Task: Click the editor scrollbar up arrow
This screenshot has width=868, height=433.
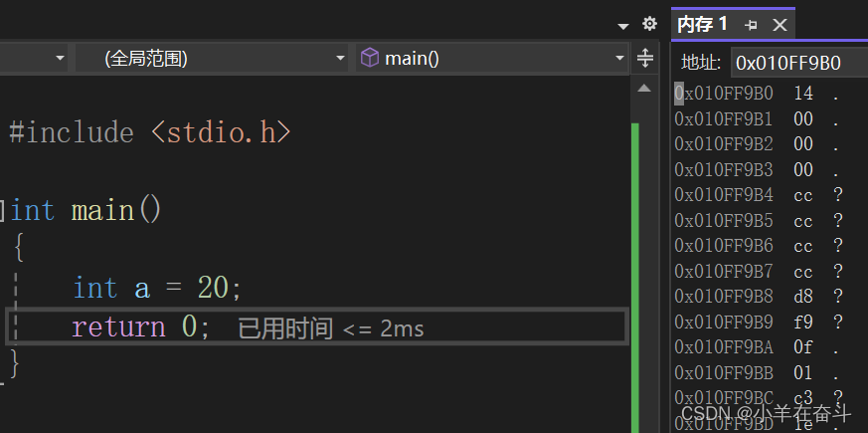Action: (x=644, y=89)
